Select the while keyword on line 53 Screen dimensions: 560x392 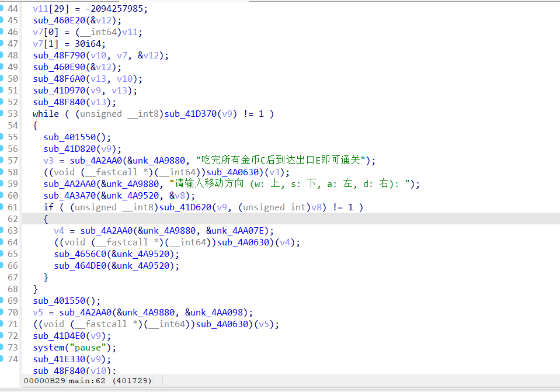(x=46, y=114)
